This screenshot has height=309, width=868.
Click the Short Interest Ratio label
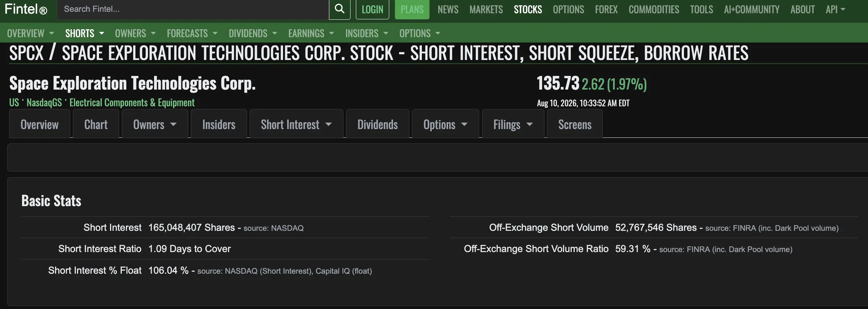100,249
